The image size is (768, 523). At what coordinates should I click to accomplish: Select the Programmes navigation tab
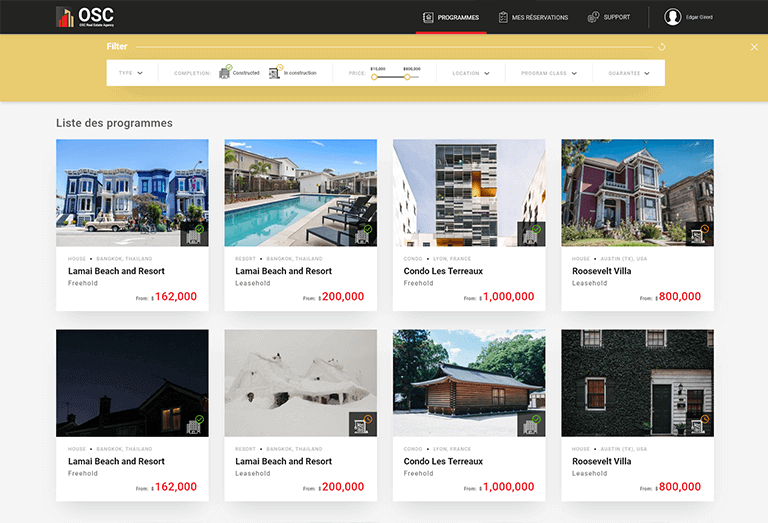451,17
